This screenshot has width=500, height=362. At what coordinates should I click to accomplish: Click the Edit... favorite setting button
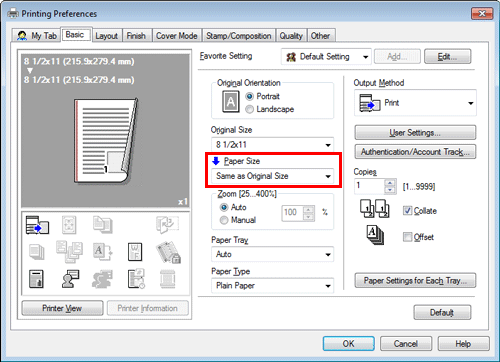448,57
